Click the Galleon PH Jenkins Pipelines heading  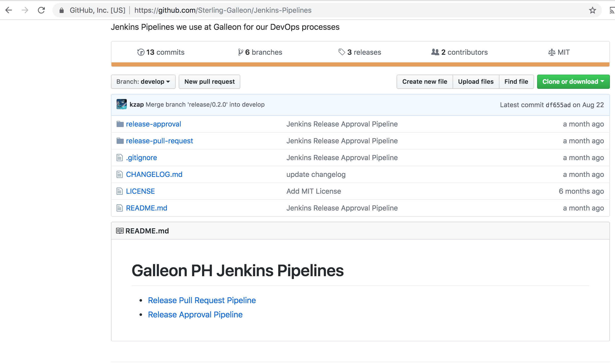pyautogui.click(x=237, y=270)
